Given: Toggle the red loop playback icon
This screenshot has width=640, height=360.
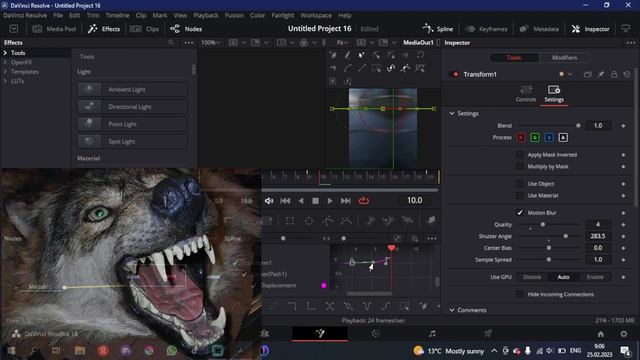Looking at the screenshot, I should pyautogui.click(x=364, y=201).
